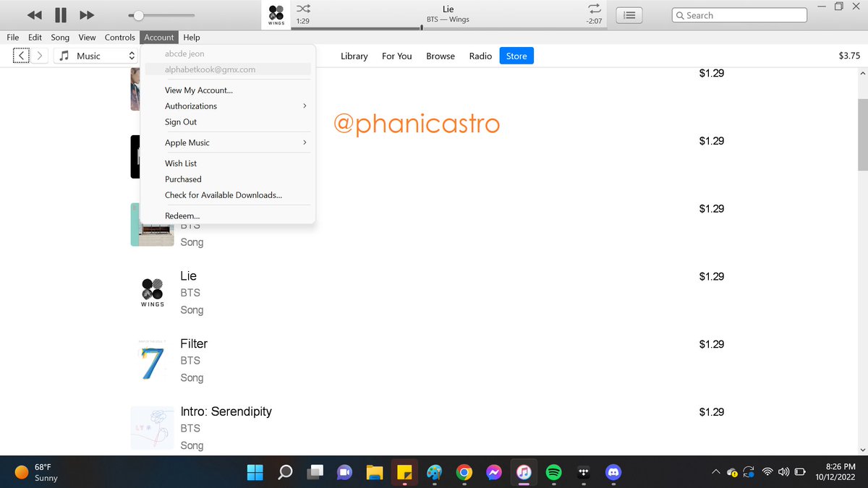Expand the Authorizations submenu
The image size is (868, 488).
pos(228,106)
